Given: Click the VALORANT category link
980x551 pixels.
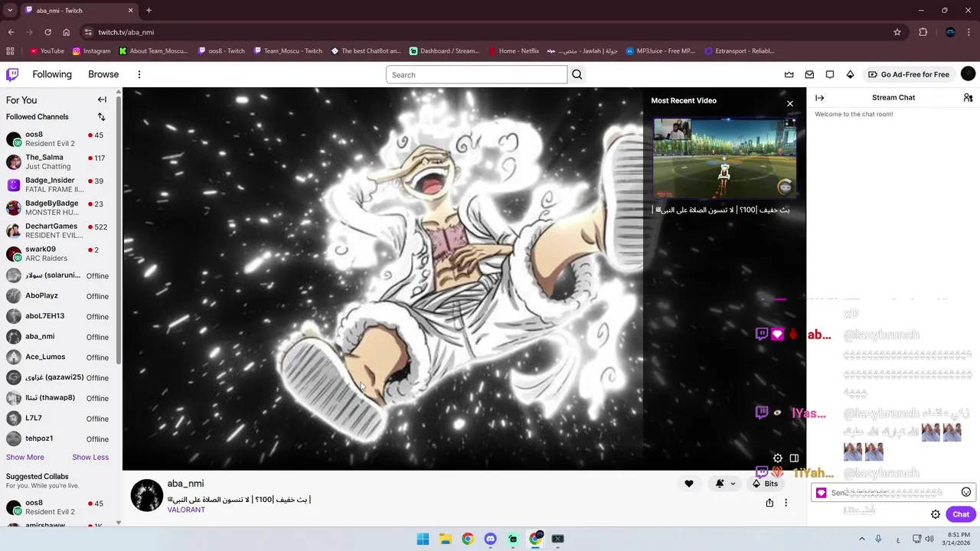Looking at the screenshot, I should (186, 510).
